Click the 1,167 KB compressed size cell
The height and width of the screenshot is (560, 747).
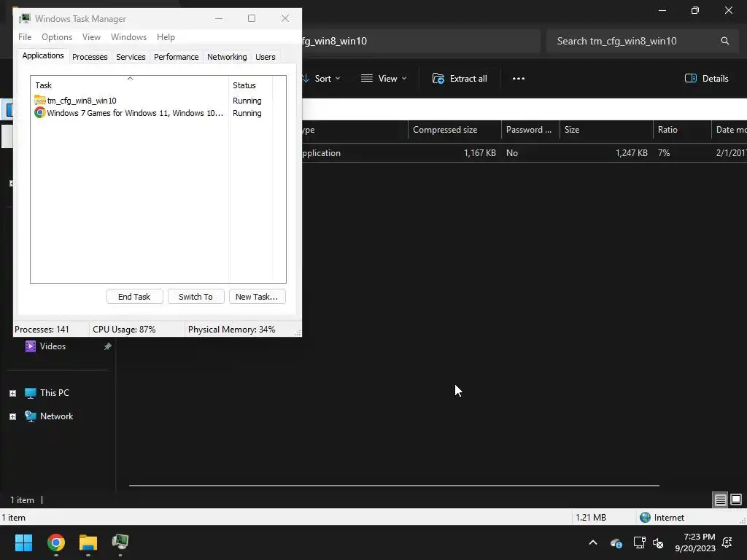[x=480, y=153]
